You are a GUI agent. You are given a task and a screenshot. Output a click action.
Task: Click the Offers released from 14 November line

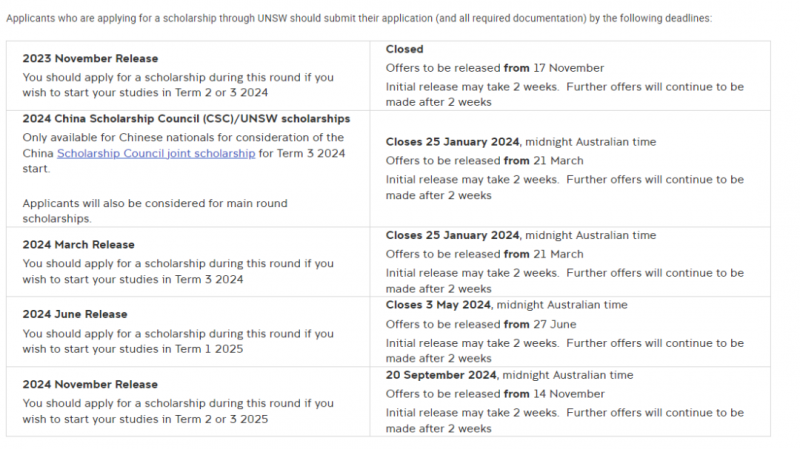[x=495, y=394]
